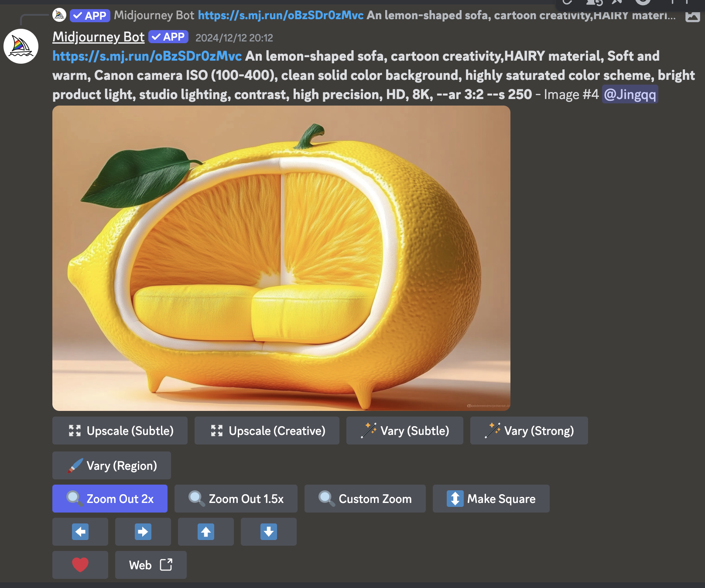
Task: Pan the image up with the up arrow
Action: pos(206,532)
